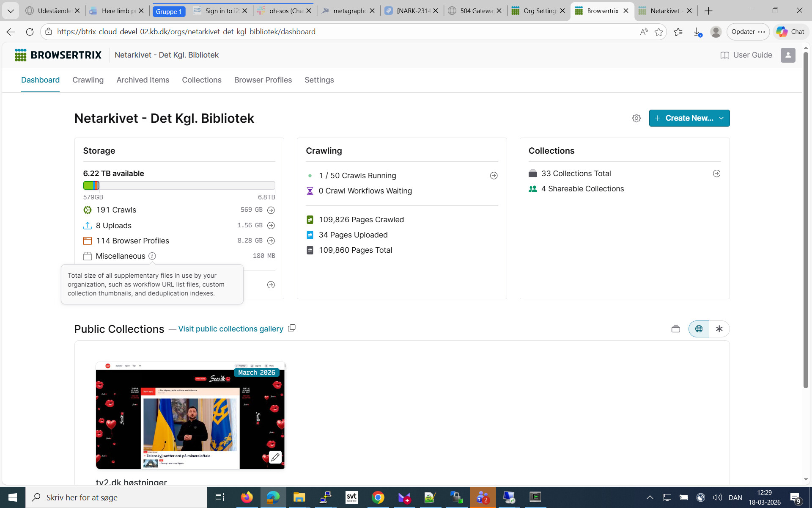The image size is (812, 508).
Task: Open Browser Profiles storage arrow icon
Action: tap(271, 241)
